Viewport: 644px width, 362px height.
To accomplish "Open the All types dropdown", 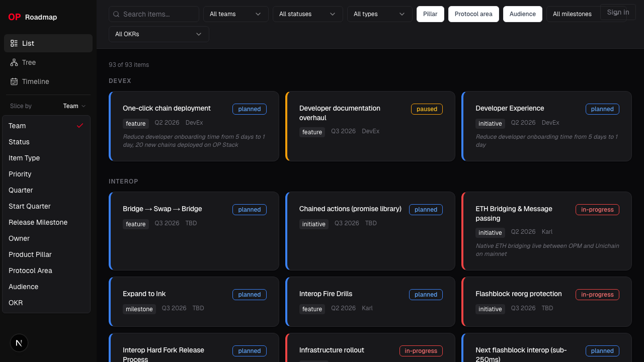I will tap(379, 14).
